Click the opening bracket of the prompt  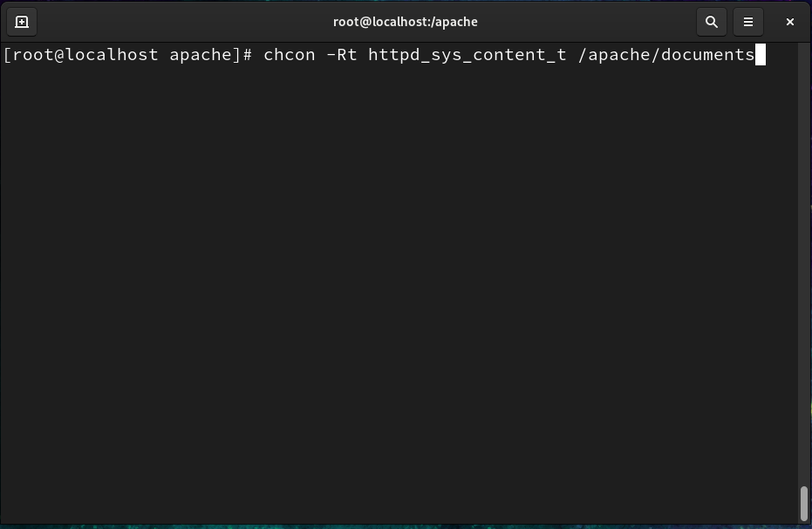(6, 55)
